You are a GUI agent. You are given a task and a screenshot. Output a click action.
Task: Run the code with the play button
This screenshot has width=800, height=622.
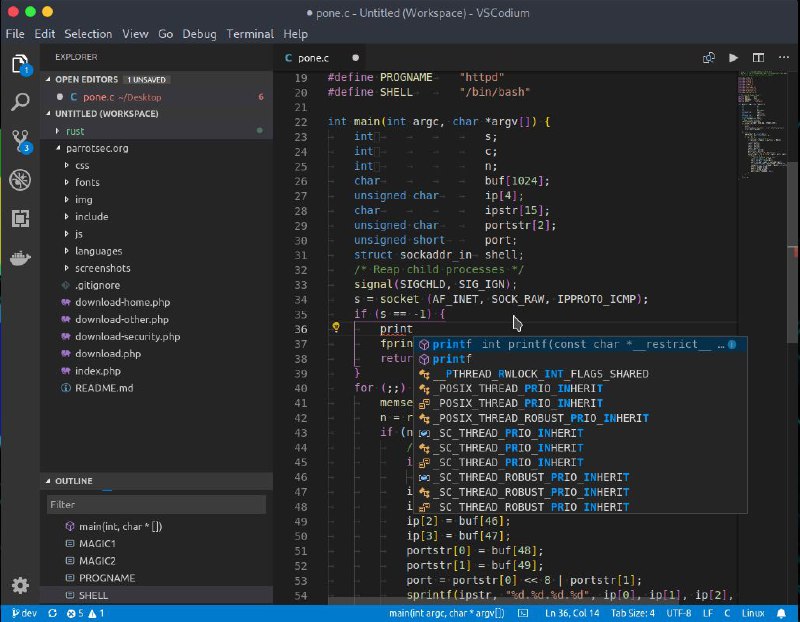click(x=732, y=58)
